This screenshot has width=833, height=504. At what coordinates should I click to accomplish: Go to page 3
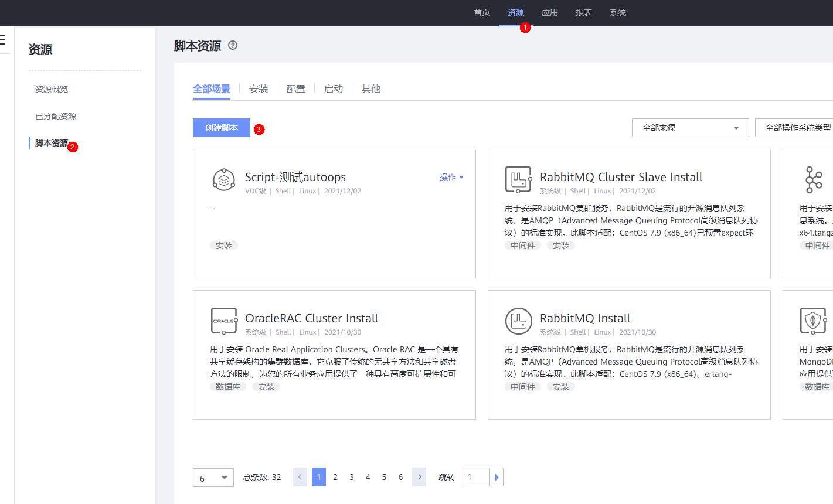352,477
